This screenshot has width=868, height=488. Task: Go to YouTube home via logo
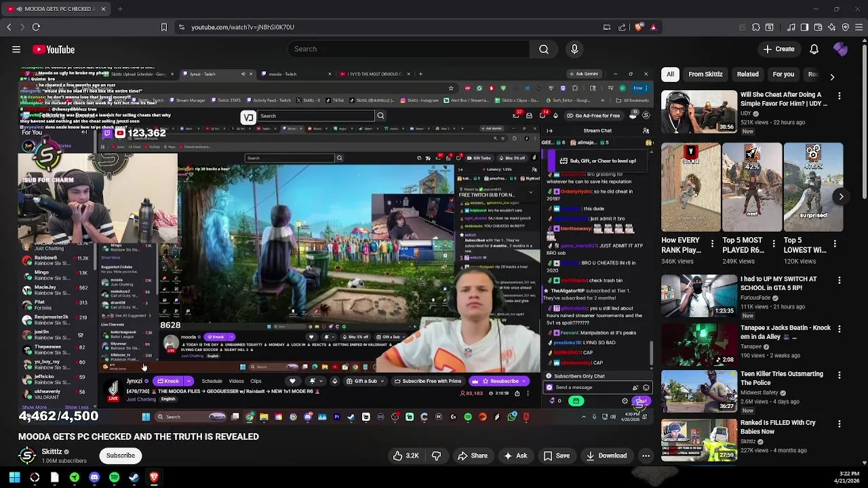(54, 49)
